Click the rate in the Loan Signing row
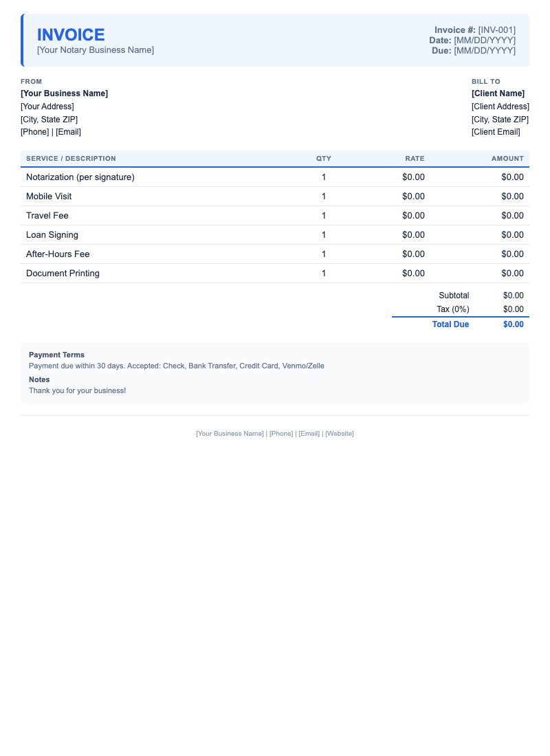 [x=413, y=235]
